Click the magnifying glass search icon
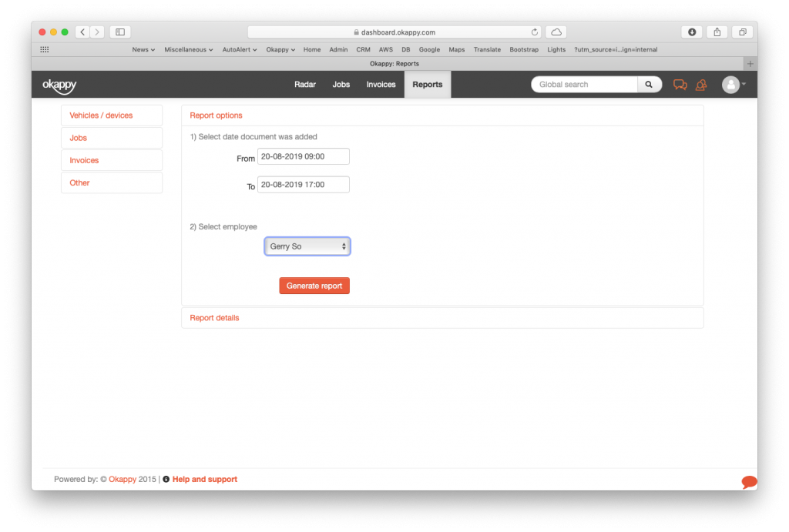The height and width of the screenshot is (532, 789). coord(648,84)
